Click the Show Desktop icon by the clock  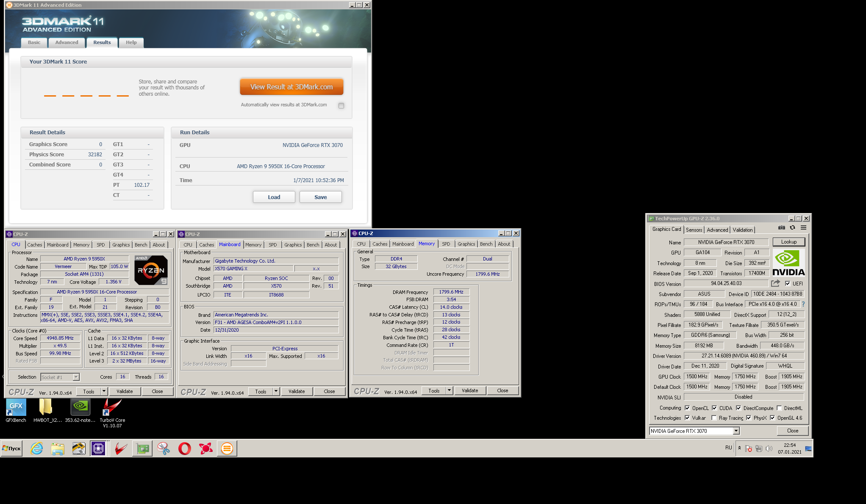808,449
